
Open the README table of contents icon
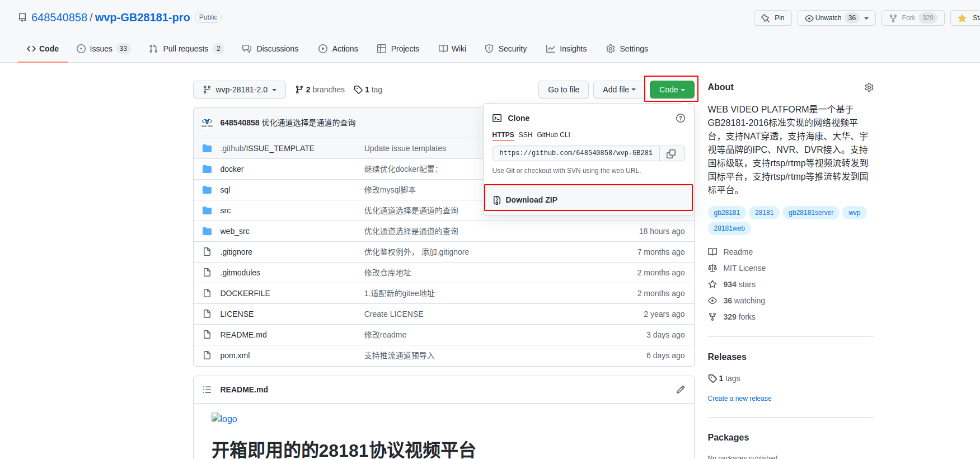pos(207,390)
